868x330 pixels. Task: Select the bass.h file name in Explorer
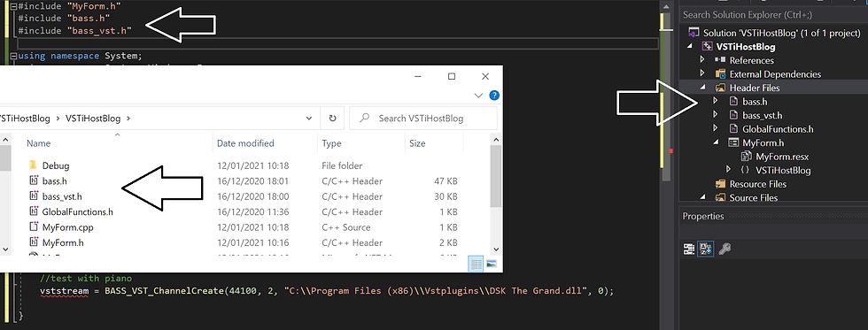pos(54,180)
